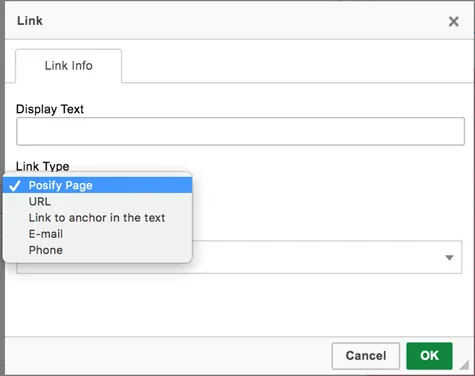
Task: Click the Link Type label
Action: coord(43,166)
